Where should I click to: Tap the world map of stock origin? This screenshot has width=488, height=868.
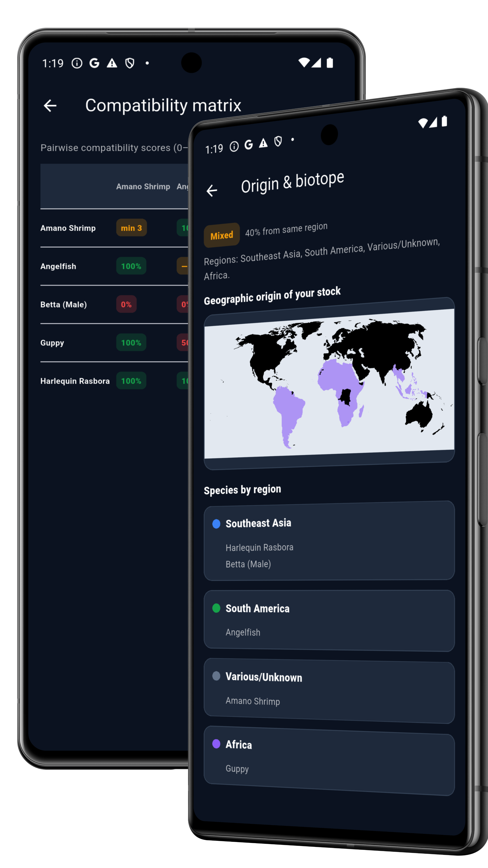329,384
